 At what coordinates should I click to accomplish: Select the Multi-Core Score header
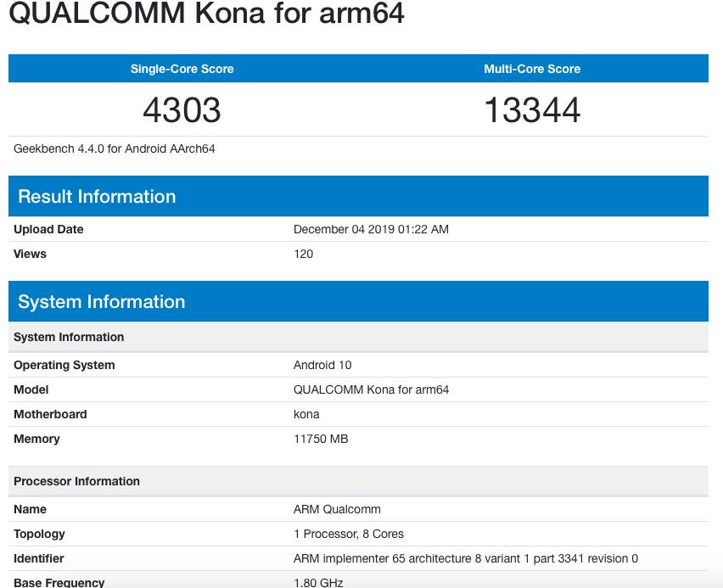[532, 69]
